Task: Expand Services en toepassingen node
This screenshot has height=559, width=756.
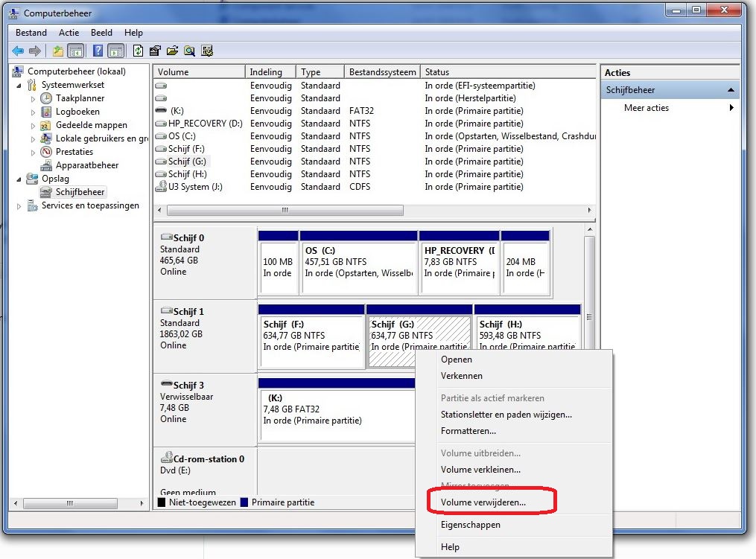Action: (19, 206)
